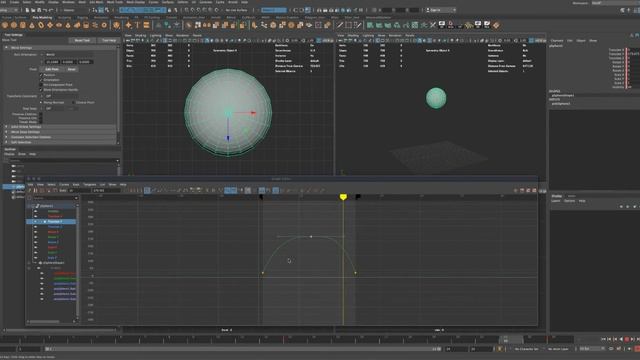
Task: Click the Redo icon in status line
Action: [51, 10]
